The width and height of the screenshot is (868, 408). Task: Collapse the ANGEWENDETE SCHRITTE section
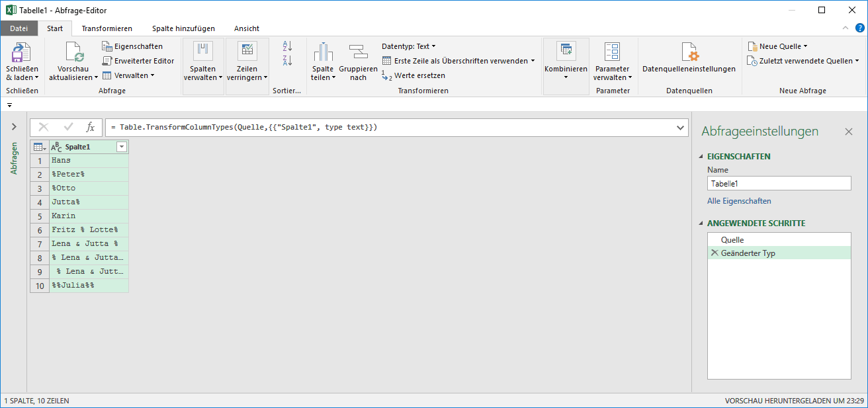(702, 224)
